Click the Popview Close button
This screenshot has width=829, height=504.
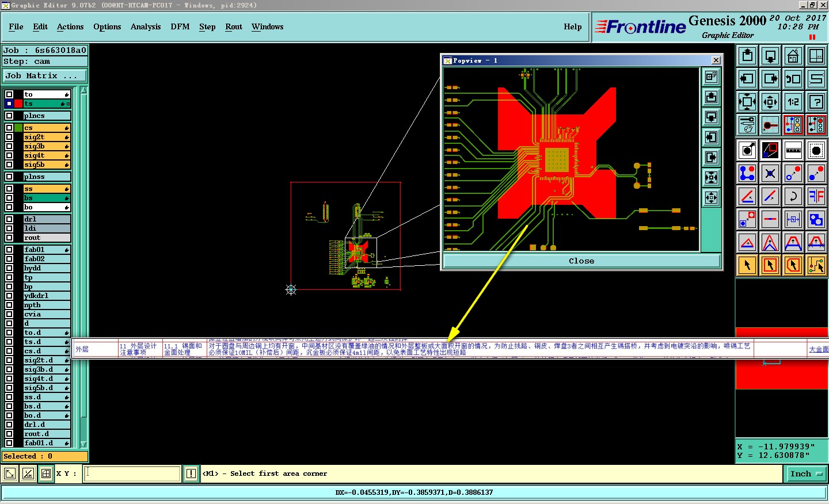pyautogui.click(x=581, y=261)
